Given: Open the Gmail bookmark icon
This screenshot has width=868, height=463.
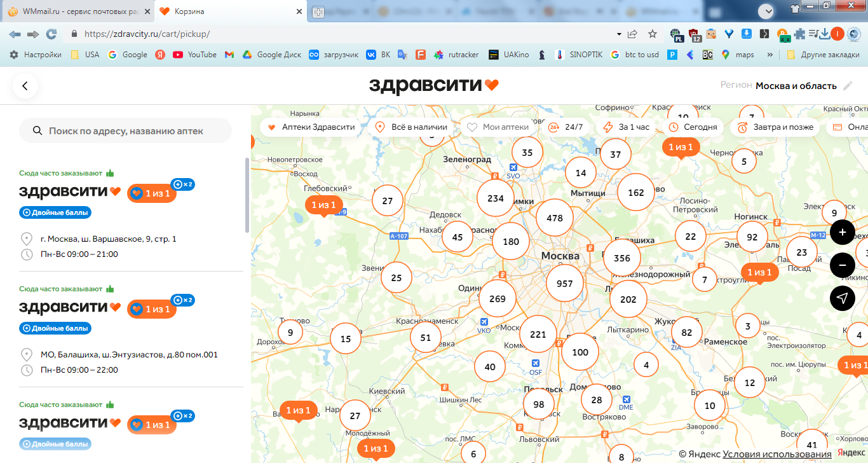Looking at the screenshot, I should [x=229, y=55].
